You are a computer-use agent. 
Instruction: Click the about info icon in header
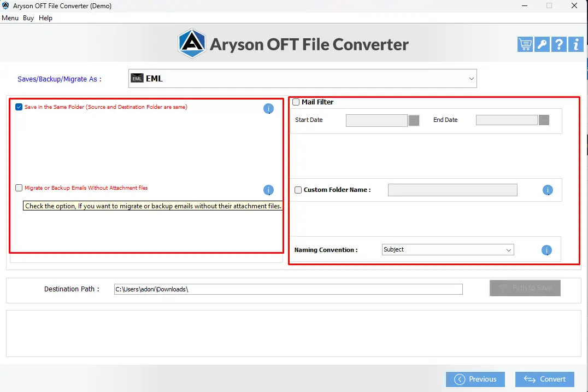tap(575, 44)
